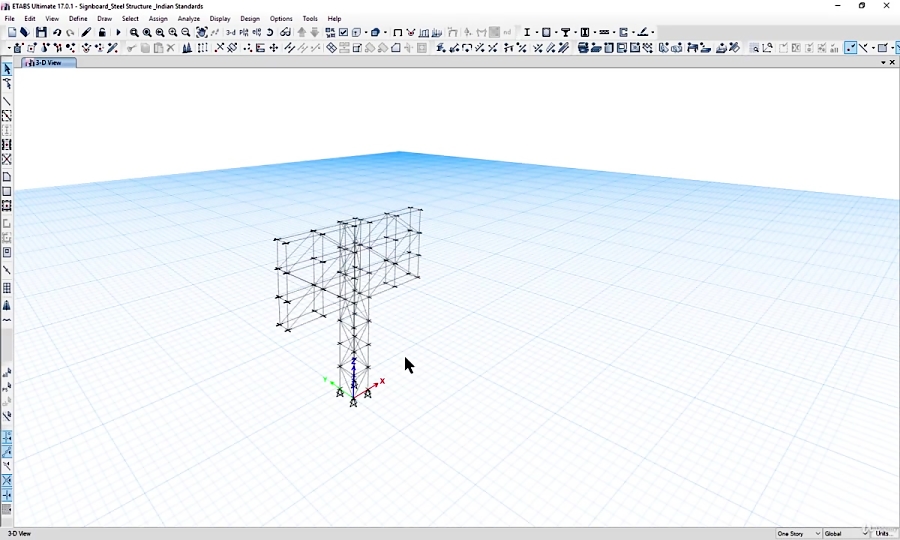Open the composite beam design dropdown arrow
The height and width of the screenshot is (540, 900).
point(575,33)
